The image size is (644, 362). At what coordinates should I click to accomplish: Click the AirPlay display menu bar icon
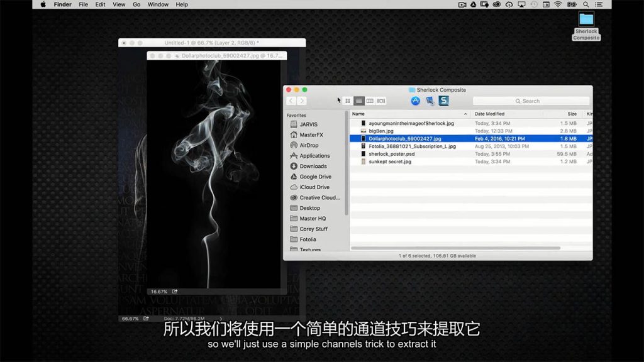[x=521, y=4]
